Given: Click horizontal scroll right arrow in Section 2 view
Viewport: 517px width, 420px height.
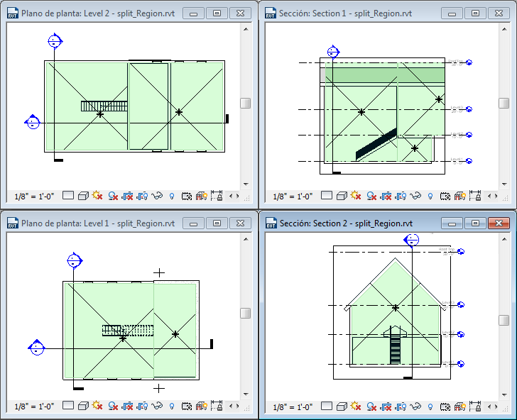Looking at the screenshot, I should coord(496,407).
